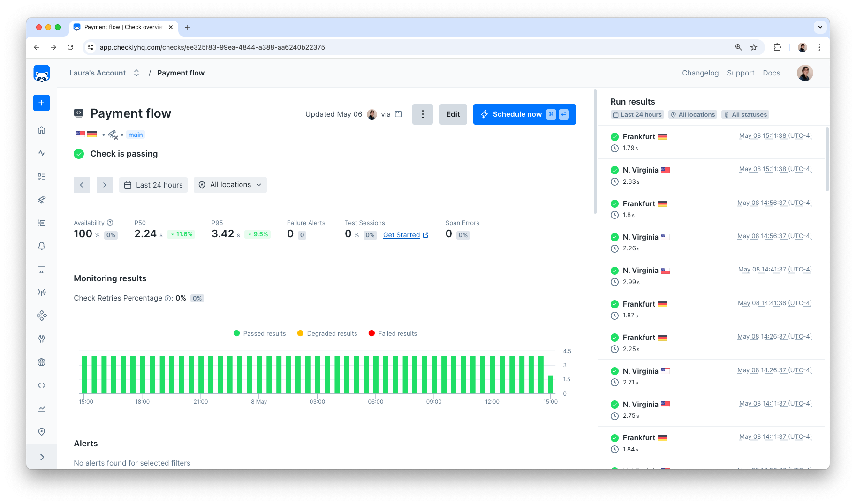The width and height of the screenshot is (856, 504).
Task: Open the alerts bell icon
Action: point(41,246)
